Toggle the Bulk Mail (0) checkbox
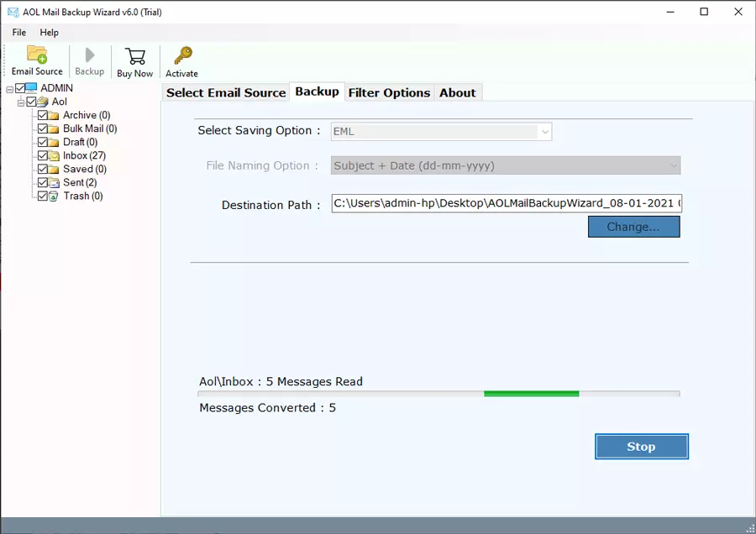 pyautogui.click(x=43, y=128)
